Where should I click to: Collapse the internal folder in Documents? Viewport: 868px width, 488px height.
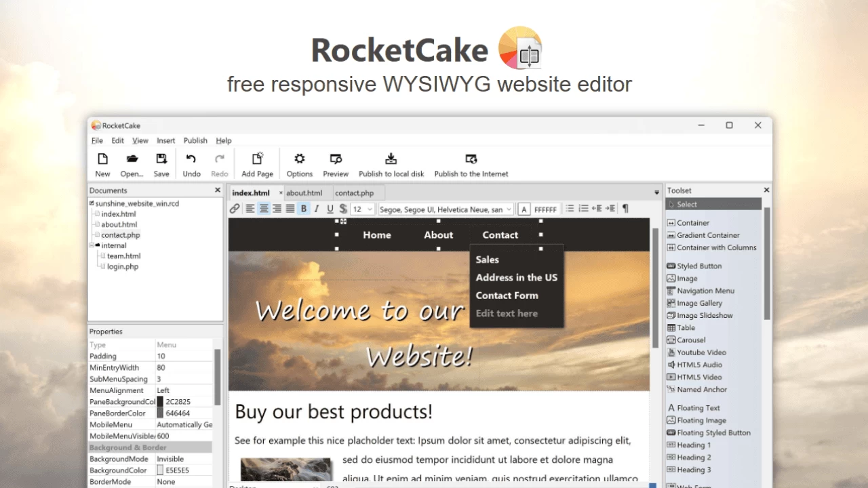(x=92, y=245)
